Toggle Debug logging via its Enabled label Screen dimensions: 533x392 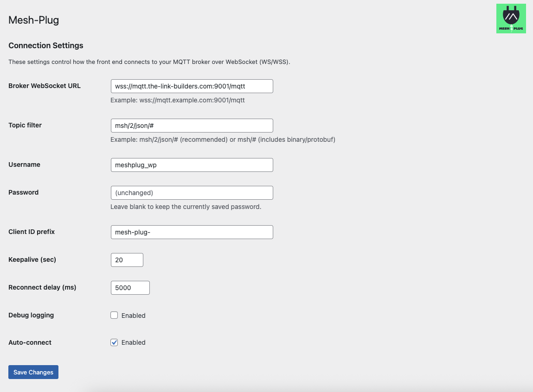click(x=135, y=316)
